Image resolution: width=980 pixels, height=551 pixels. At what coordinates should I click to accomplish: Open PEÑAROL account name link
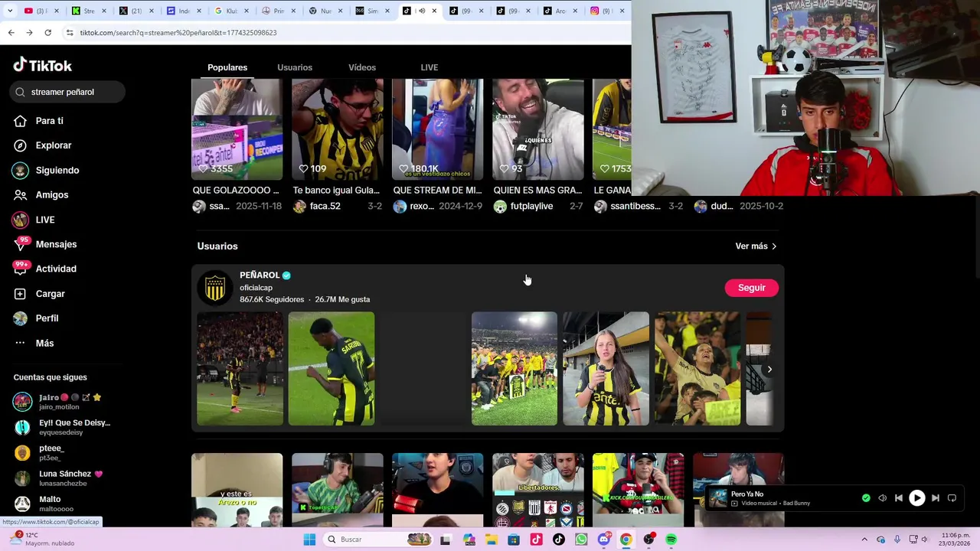(260, 275)
